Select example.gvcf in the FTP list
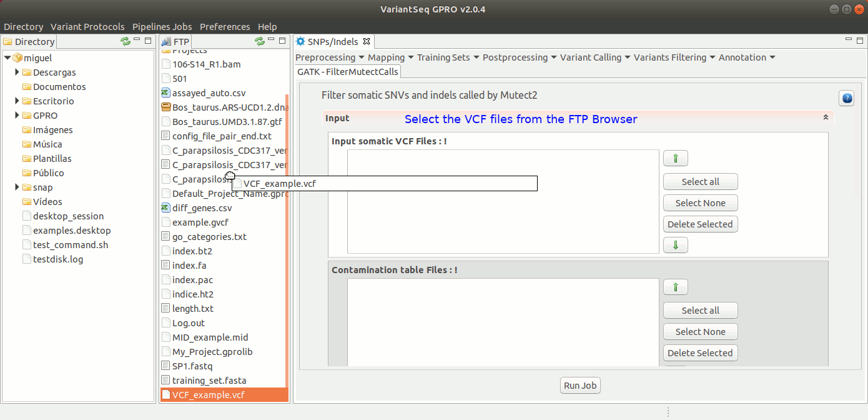 click(200, 222)
